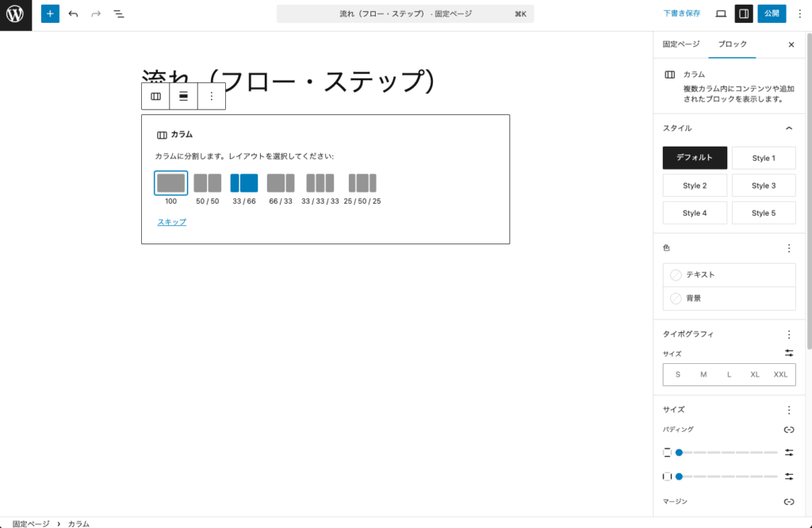The width and height of the screenshot is (812, 528).
Task: Select the 33/33/33 column layout
Action: (x=320, y=182)
